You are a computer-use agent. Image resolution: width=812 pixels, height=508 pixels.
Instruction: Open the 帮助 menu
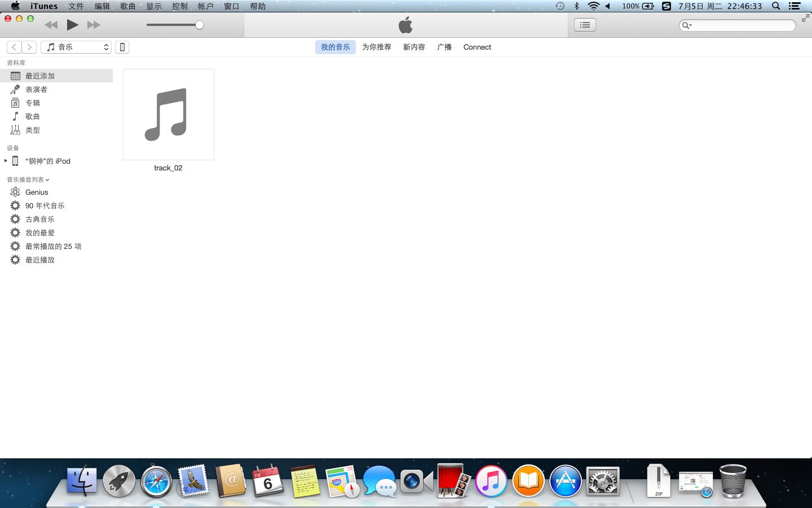[x=258, y=6]
